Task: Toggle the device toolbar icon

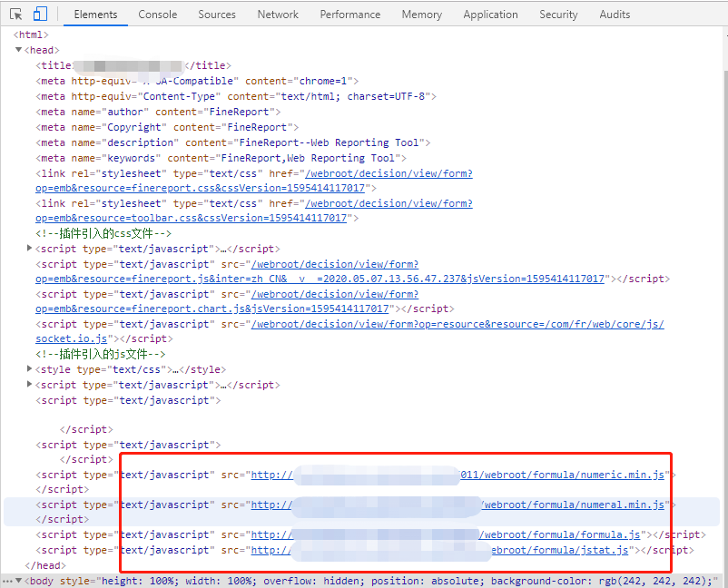Action: 40,14
